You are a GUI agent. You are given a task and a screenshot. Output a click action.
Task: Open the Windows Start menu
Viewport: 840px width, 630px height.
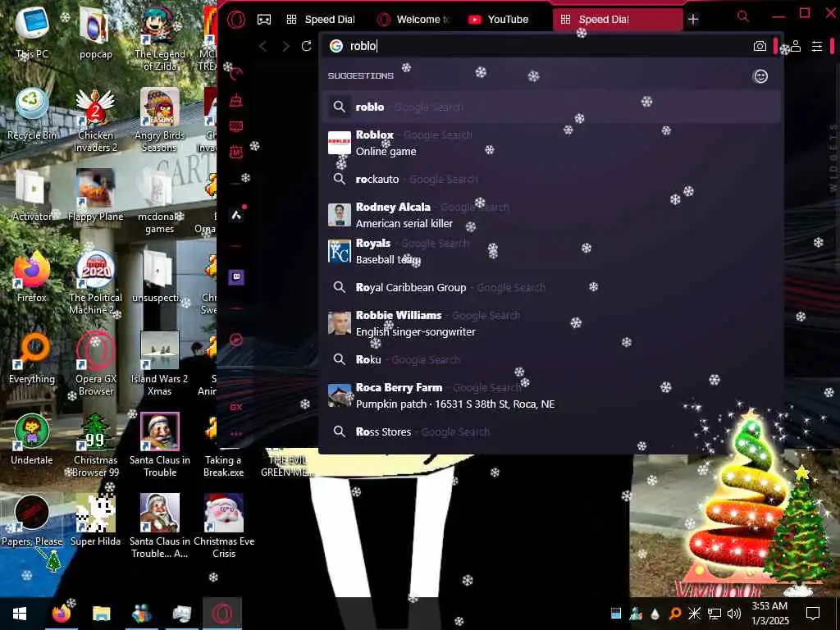click(20, 614)
